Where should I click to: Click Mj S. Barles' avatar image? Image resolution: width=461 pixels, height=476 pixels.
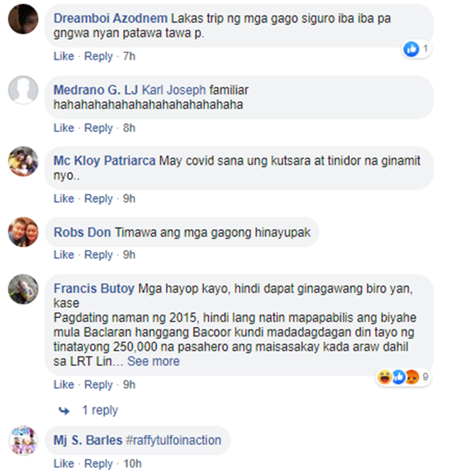tap(23, 440)
